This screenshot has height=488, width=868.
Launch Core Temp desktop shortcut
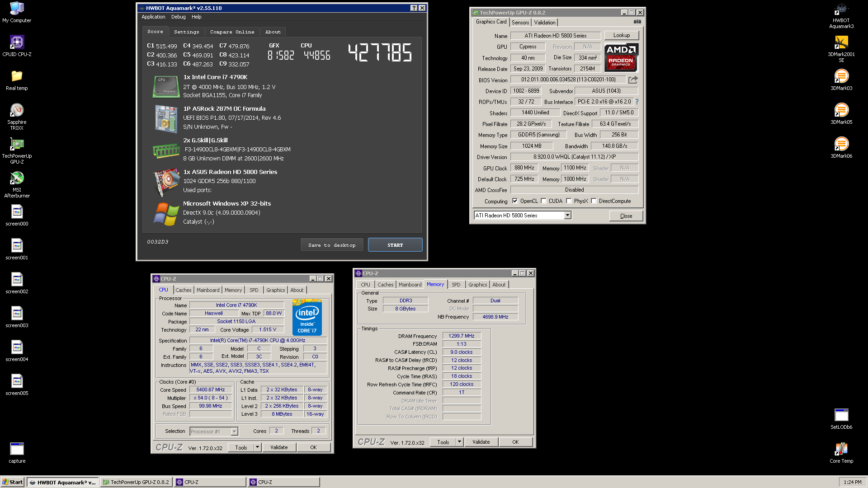point(841,453)
